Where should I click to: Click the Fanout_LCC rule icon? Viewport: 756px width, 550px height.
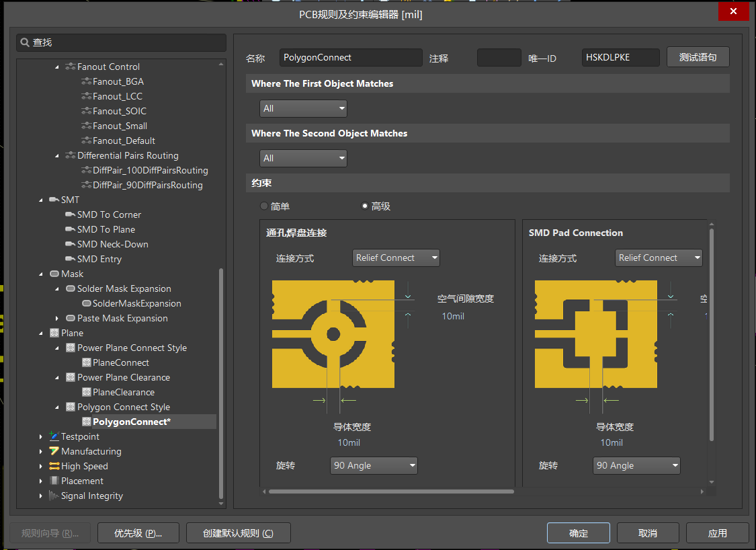(86, 97)
